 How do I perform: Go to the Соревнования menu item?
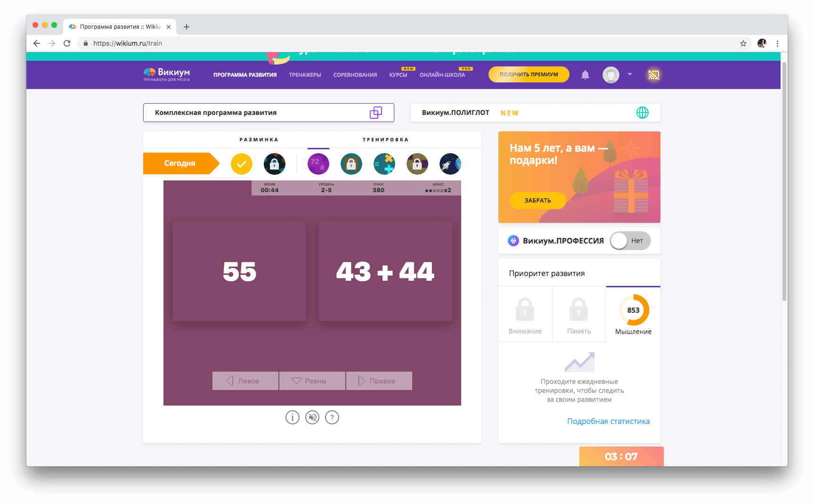pyautogui.click(x=355, y=75)
